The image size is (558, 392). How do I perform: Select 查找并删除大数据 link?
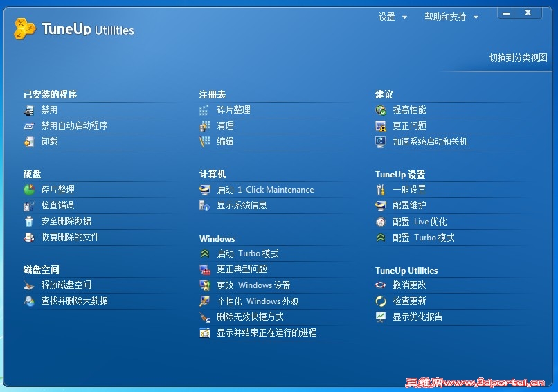(74, 301)
